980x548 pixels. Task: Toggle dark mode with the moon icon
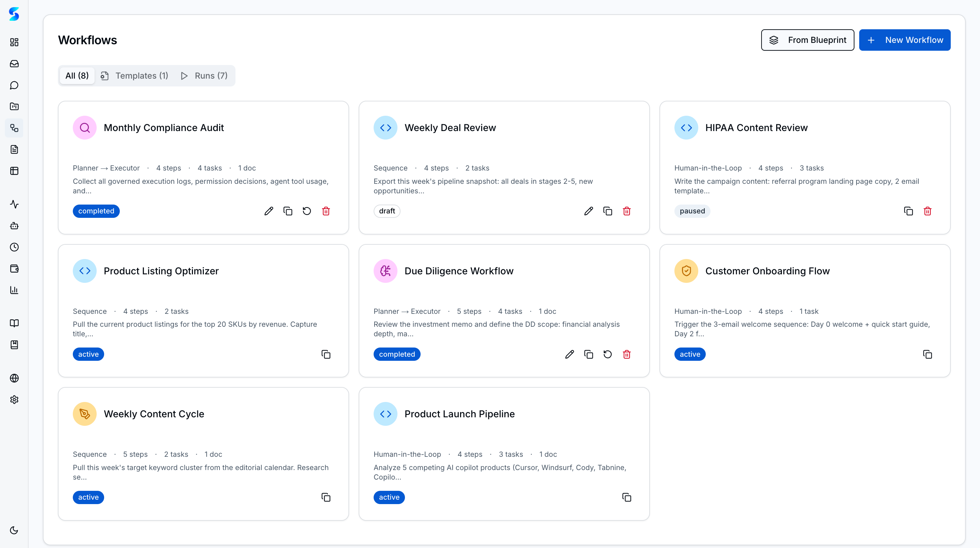14,530
